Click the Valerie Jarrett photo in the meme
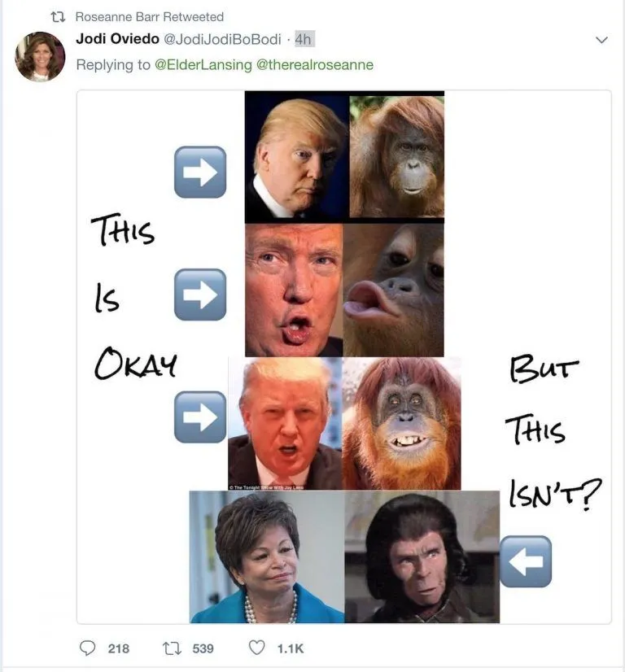The image size is (625, 672). 264,557
